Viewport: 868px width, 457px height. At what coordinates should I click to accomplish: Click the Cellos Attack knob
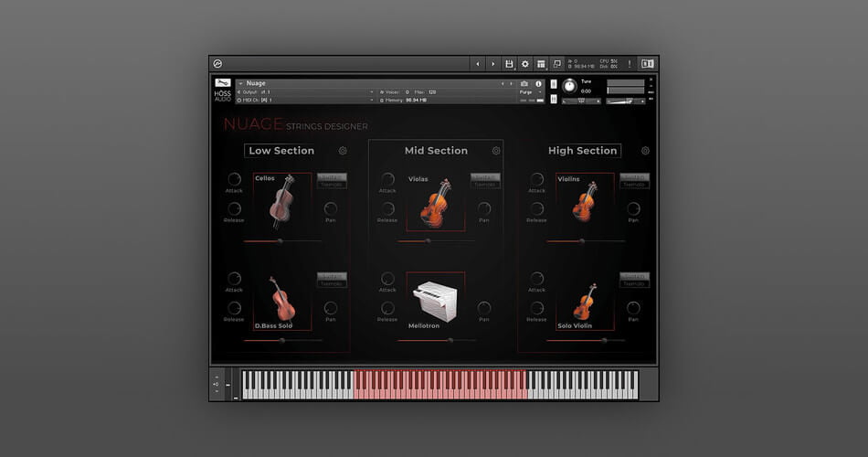coord(234,179)
